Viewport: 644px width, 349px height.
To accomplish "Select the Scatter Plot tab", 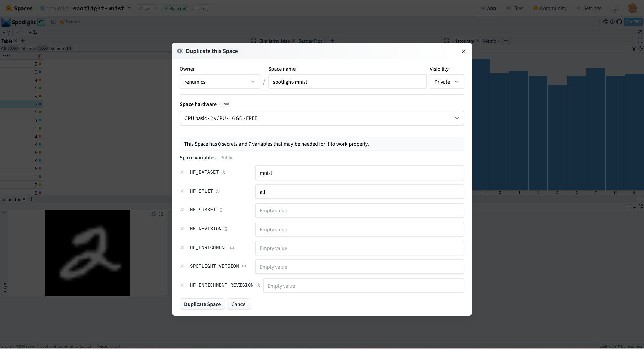I will 310,41.
